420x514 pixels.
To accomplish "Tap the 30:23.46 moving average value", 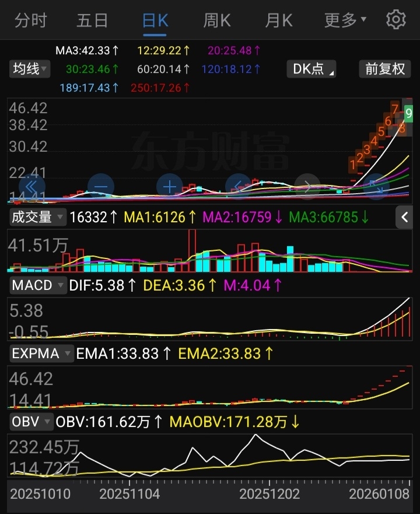I will [x=92, y=69].
